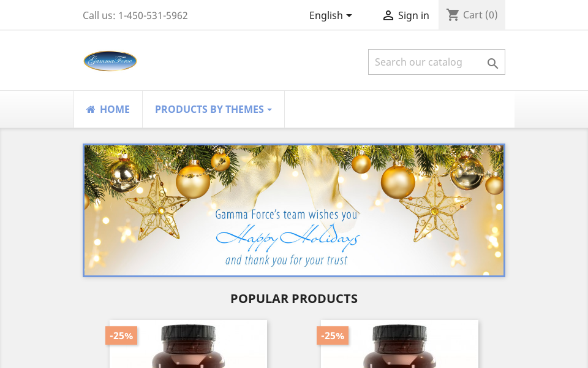Expand the language selector caret arrow
The width and height of the screenshot is (588, 368).
pyautogui.click(x=349, y=15)
